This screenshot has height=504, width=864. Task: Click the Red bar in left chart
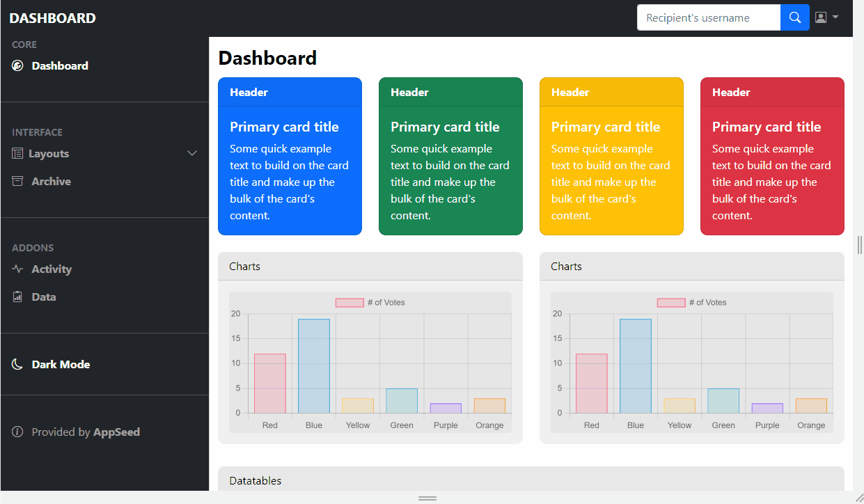pyautogui.click(x=270, y=384)
